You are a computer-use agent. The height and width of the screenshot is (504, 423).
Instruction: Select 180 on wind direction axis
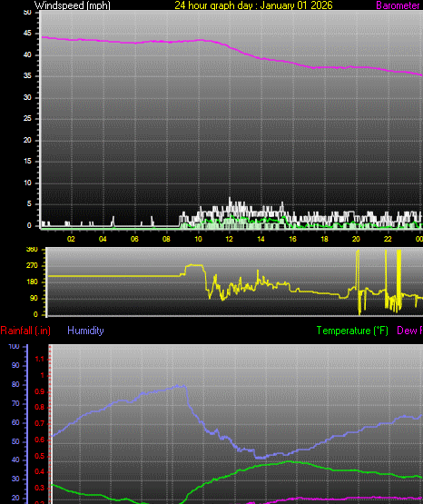32,282
